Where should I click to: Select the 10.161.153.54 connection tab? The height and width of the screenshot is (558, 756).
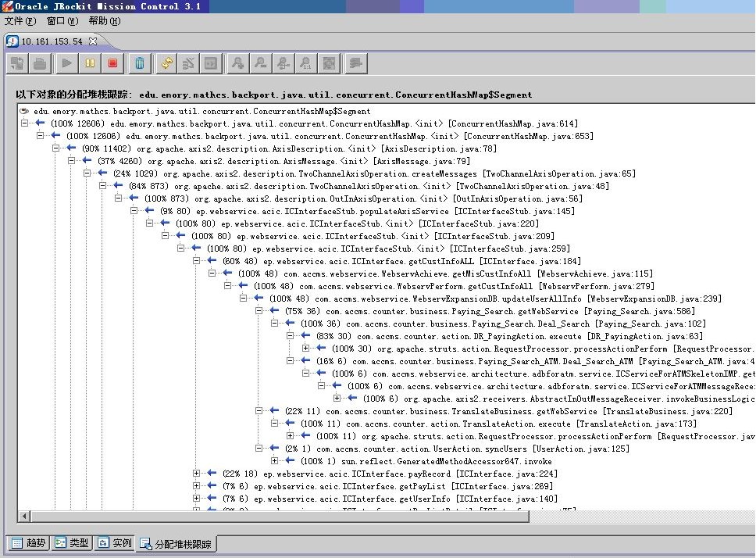coord(52,41)
